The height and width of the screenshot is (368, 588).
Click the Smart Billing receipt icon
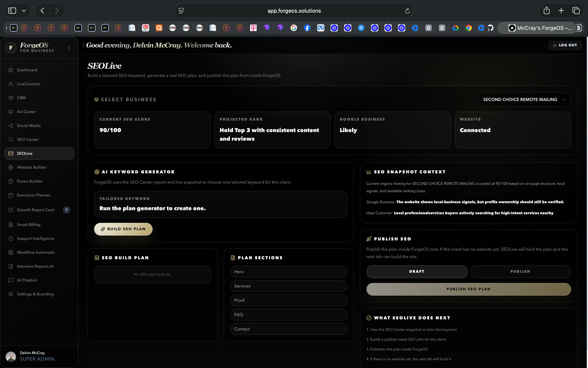tap(11, 225)
